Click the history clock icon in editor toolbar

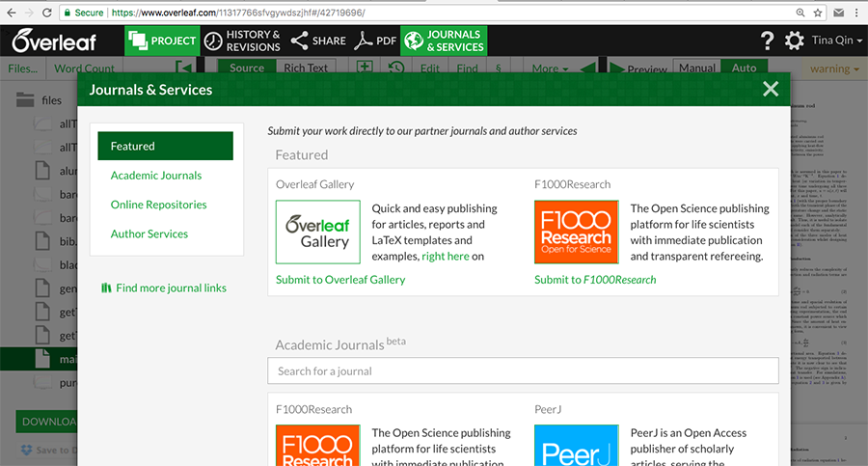pyautogui.click(x=395, y=68)
